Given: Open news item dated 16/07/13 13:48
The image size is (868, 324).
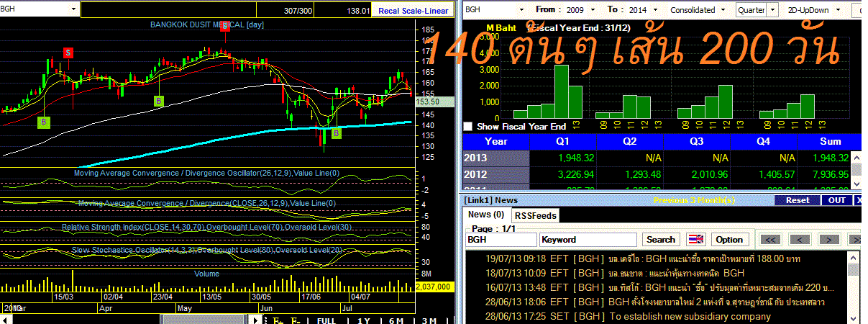Looking at the screenshot, I should (661, 287).
